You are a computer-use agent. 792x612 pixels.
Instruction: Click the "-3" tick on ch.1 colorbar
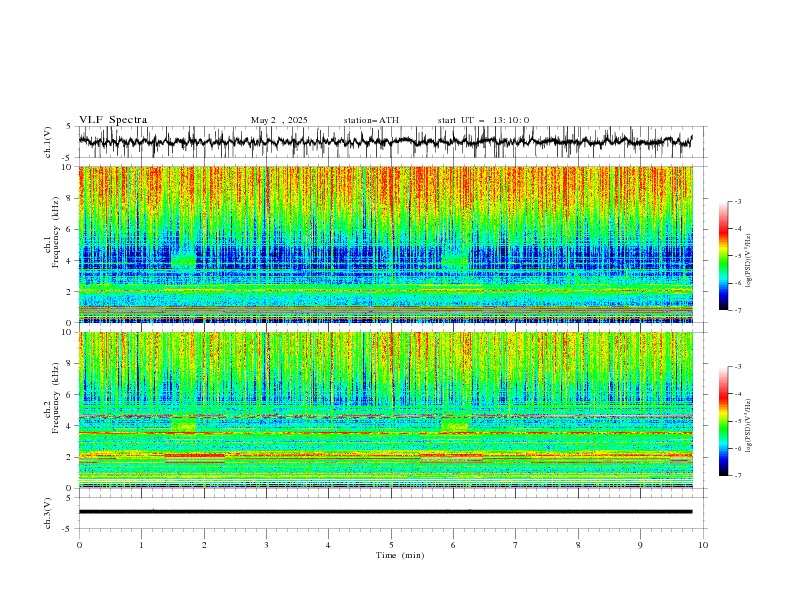(738, 201)
